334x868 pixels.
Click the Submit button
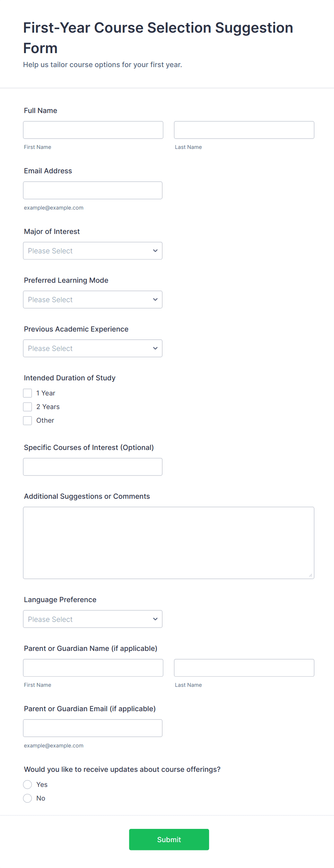point(169,840)
